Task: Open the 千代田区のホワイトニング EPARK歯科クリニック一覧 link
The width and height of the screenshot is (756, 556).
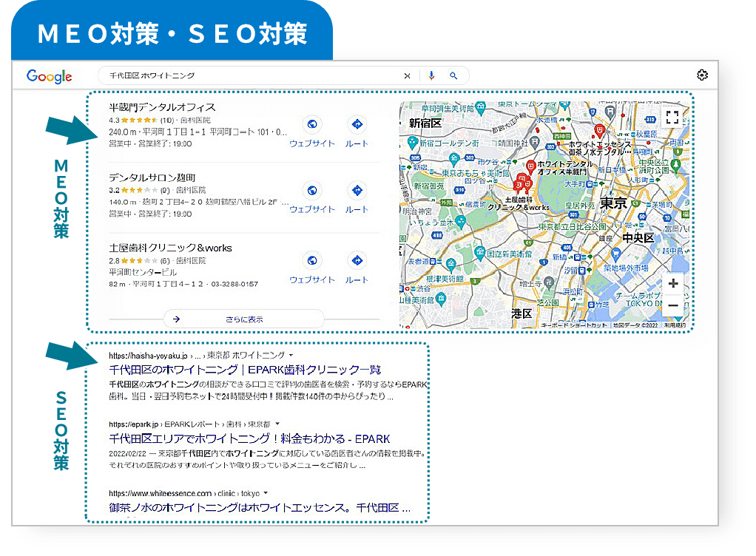Action: 246,370
